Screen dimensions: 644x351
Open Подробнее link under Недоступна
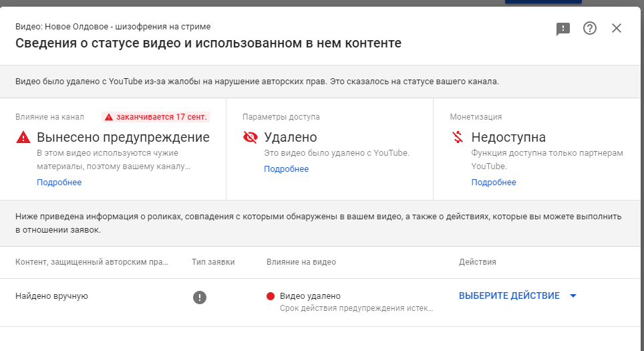(x=494, y=183)
